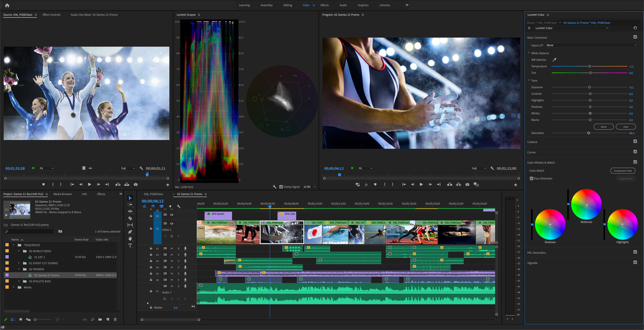
Task: Select the Razor tool in timeline
Action: (x=130, y=219)
